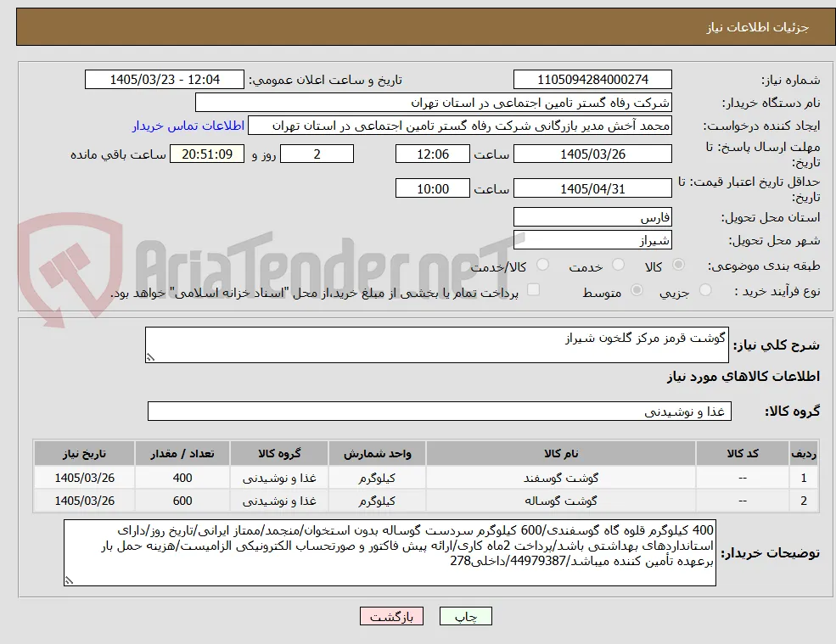836x644 pixels.
Task: Click the date cell in گوشت گوسفند row
Action: pyautogui.click(x=84, y=479)
